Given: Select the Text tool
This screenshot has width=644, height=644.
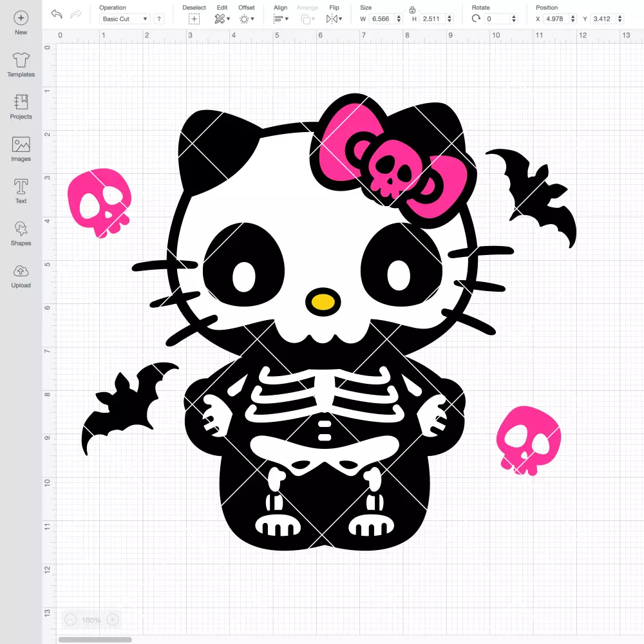Looking at the screenshot, I should click(x=21, y=187).
